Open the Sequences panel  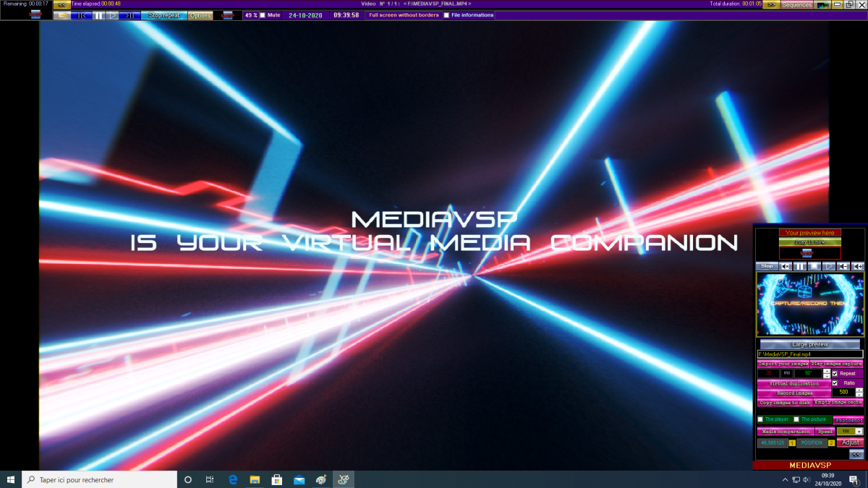tap(796, 5)
